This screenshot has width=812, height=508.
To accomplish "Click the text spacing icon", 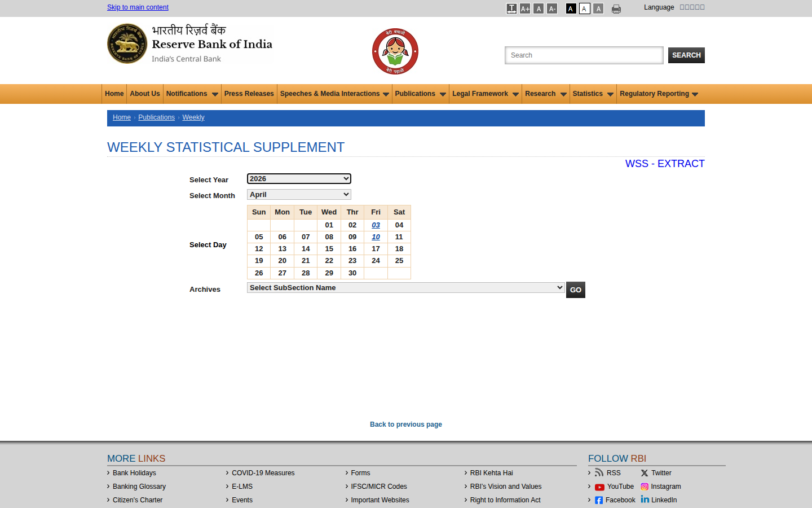I will [x=511, y=8].
